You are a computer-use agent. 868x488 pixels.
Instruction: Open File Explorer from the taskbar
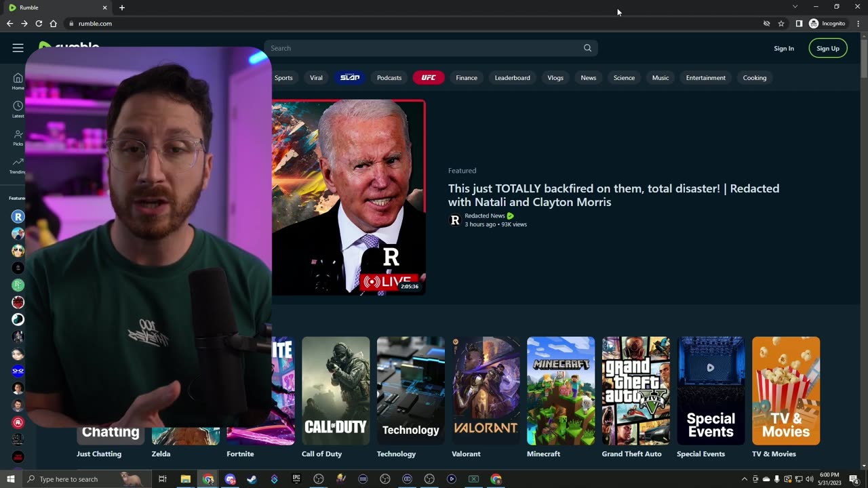tap(185, 479)
